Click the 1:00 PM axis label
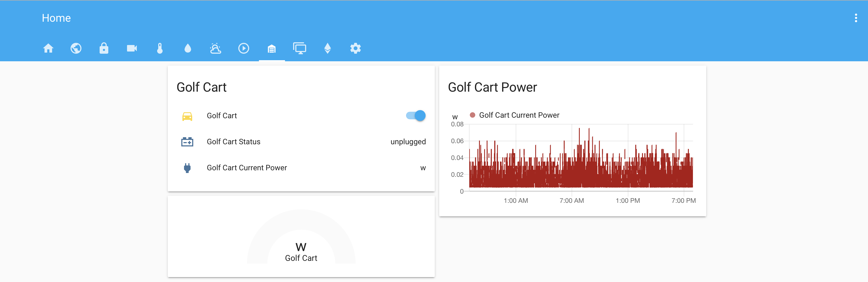Viewport: 868px width, 282px height. click(x=628, y=201)
